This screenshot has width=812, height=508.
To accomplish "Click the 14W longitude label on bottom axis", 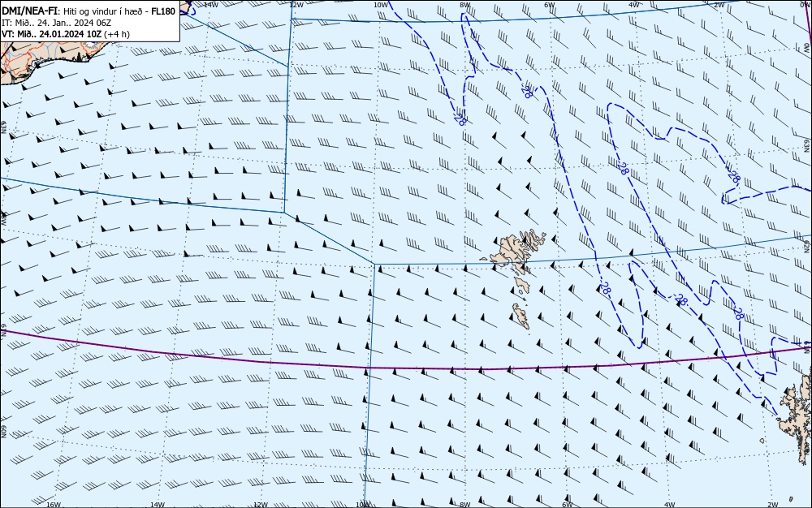I will (157, 505).
